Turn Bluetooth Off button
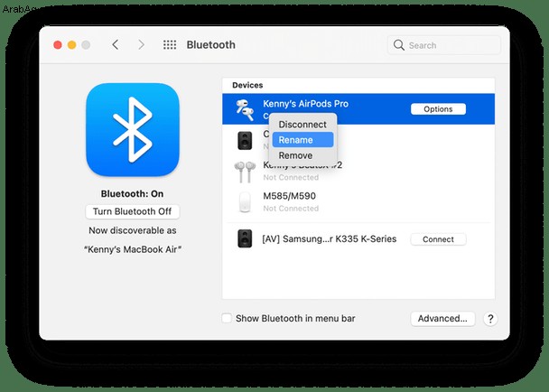Image resolution: width=549 pixels, height=392 pixels. click(x=133, y=211)
